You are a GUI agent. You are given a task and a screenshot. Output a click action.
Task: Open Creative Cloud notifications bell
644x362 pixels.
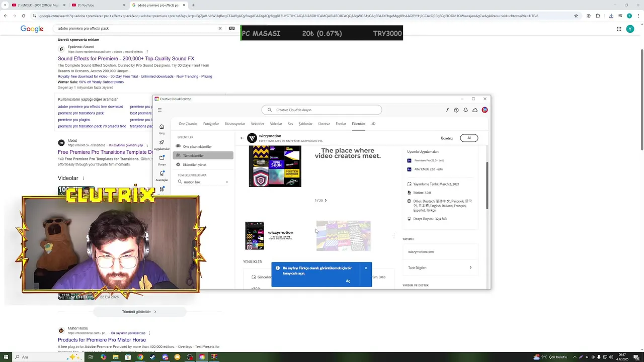click(465, 110)
